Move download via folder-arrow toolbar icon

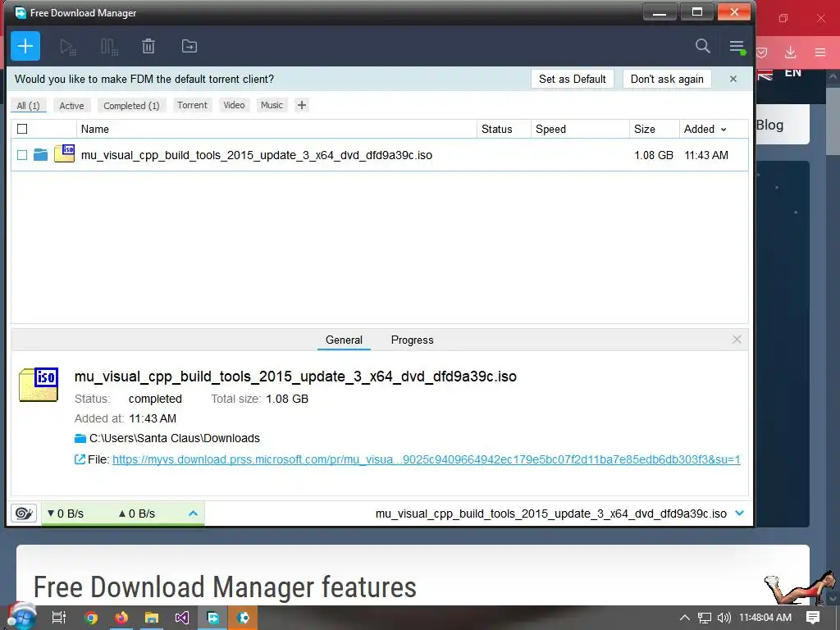189,46
